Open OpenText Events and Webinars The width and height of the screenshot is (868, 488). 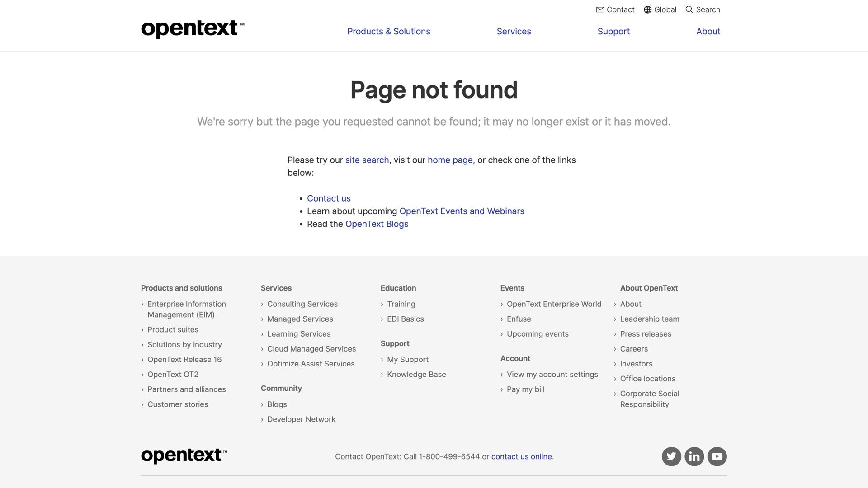point(462,211)
